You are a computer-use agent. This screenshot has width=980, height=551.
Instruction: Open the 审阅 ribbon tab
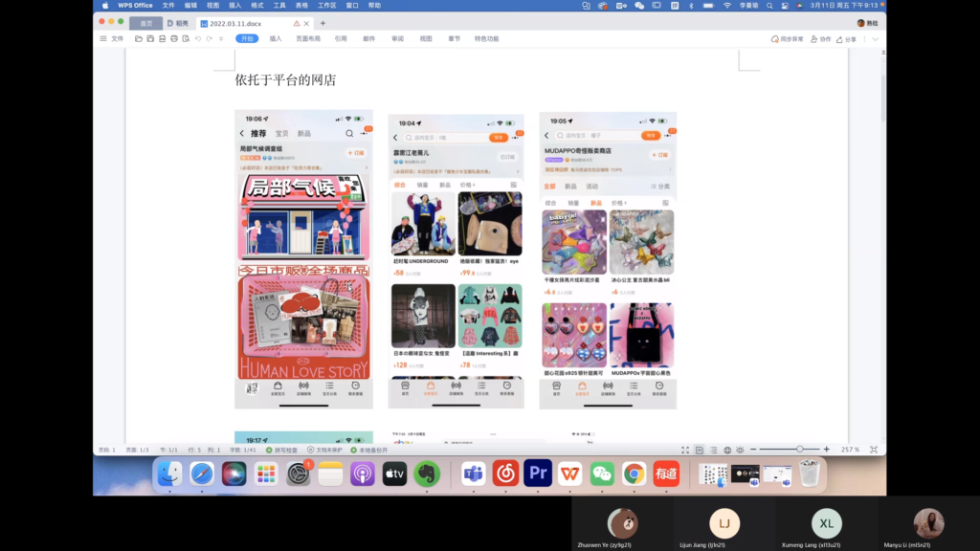coord(397,38)
